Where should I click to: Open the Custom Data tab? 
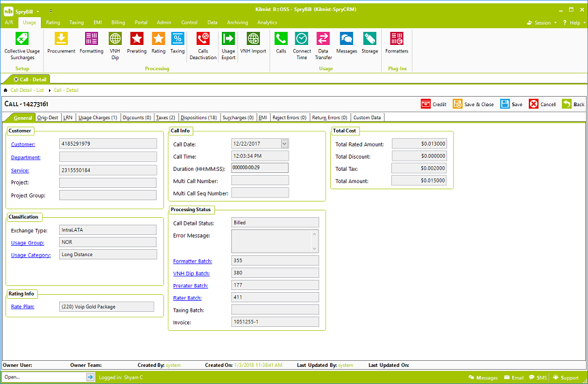pos(367,117)
